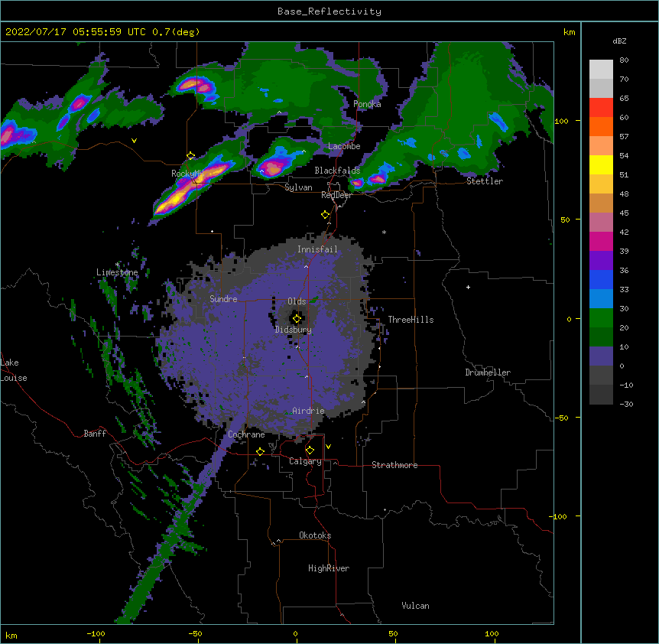The height and width of the screenshot is (644, 659).
Task: Click the Base_Reflectivity title
Action: click(329, 11)
